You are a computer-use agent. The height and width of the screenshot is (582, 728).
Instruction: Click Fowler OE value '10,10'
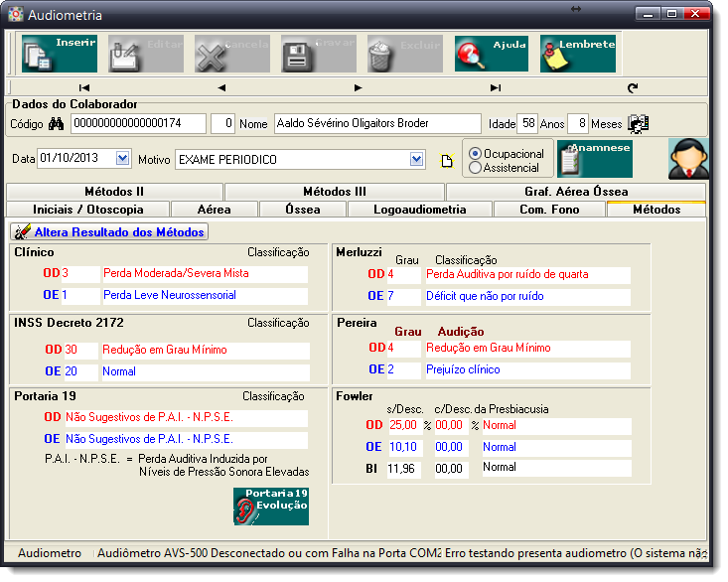click(x=404, y=447)
